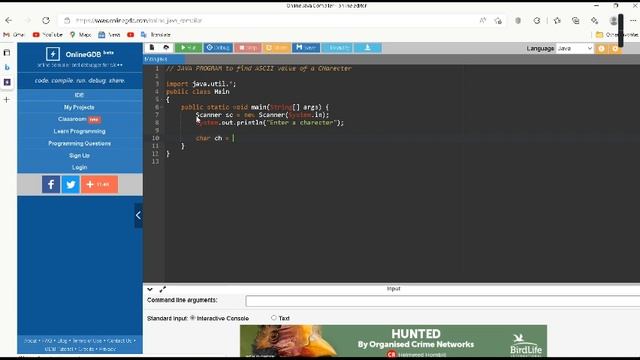Image resolution: width=640 pixels, height=360 pixels.
Task: Download the code using download arrow icon
Action: coord(368,48)
